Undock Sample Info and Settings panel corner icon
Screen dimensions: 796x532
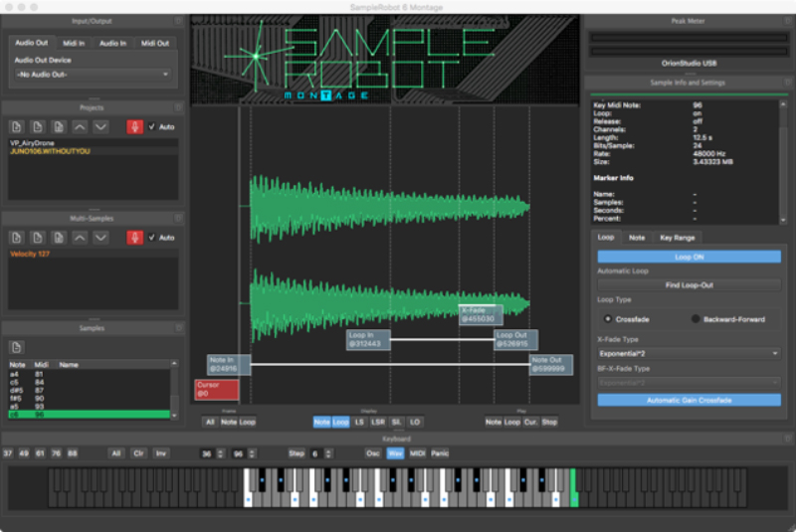(x=788, y=83)
